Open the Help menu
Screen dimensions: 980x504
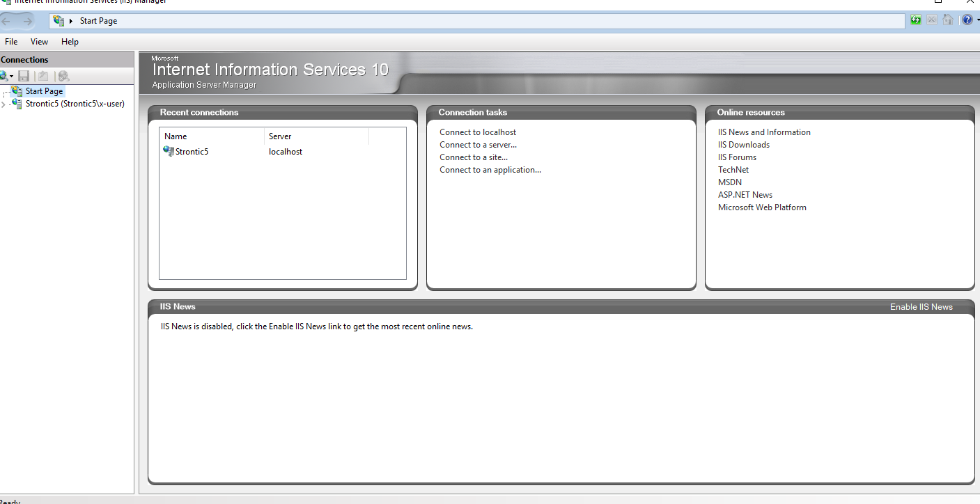coord(70,42)
